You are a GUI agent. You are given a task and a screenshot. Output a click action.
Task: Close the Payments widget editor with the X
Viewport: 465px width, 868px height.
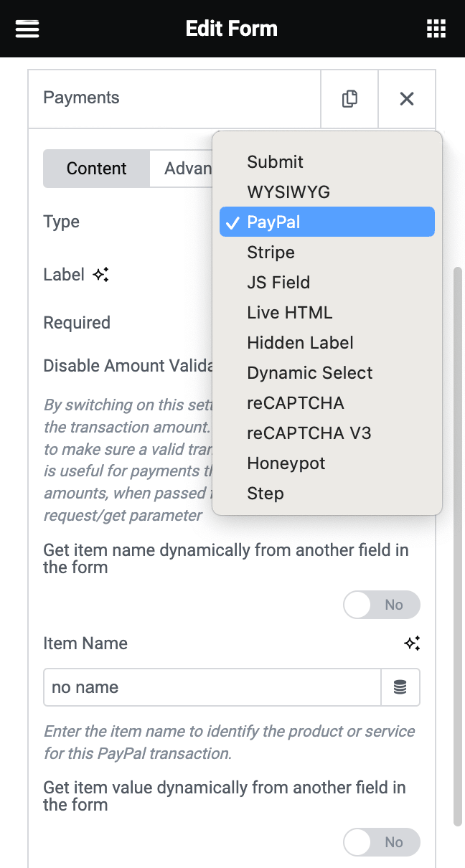(407, 98)
